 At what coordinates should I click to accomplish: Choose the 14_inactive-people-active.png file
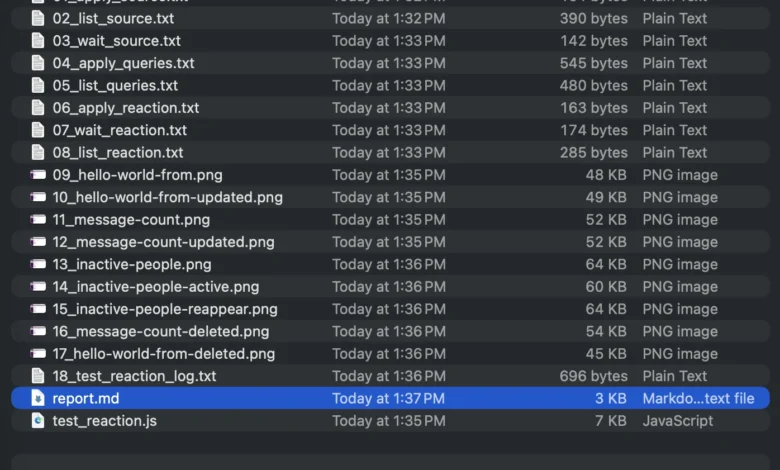coord(155,287)
